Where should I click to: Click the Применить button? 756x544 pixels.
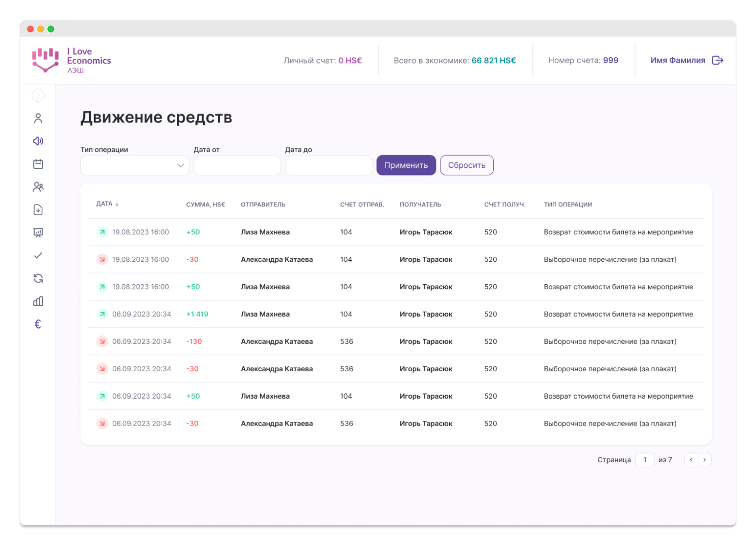[x=406, y=165]
